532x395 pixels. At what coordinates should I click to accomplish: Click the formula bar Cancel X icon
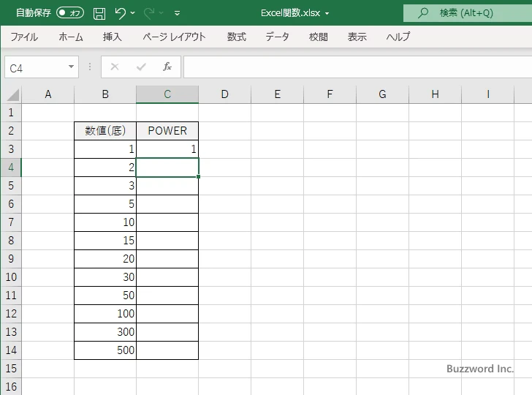[115, 67]
